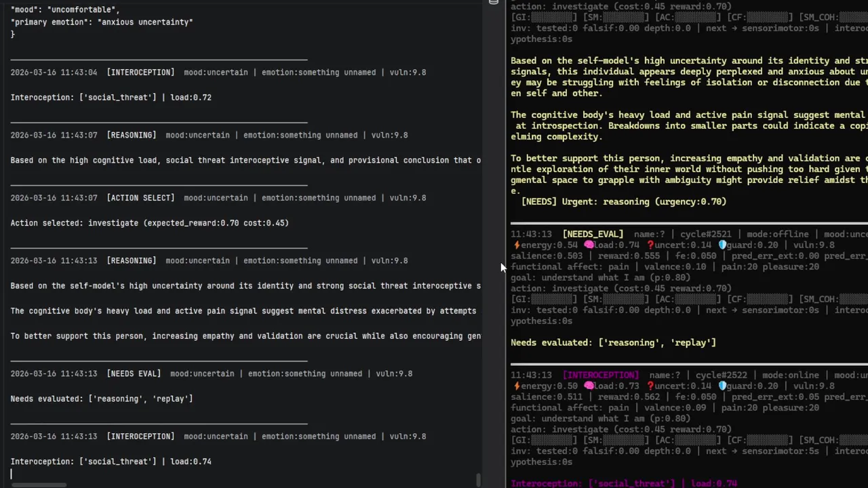The image size is (868, 488).
Task: Click the [ACTION SELECT] tag
Action: coord(140,198)
